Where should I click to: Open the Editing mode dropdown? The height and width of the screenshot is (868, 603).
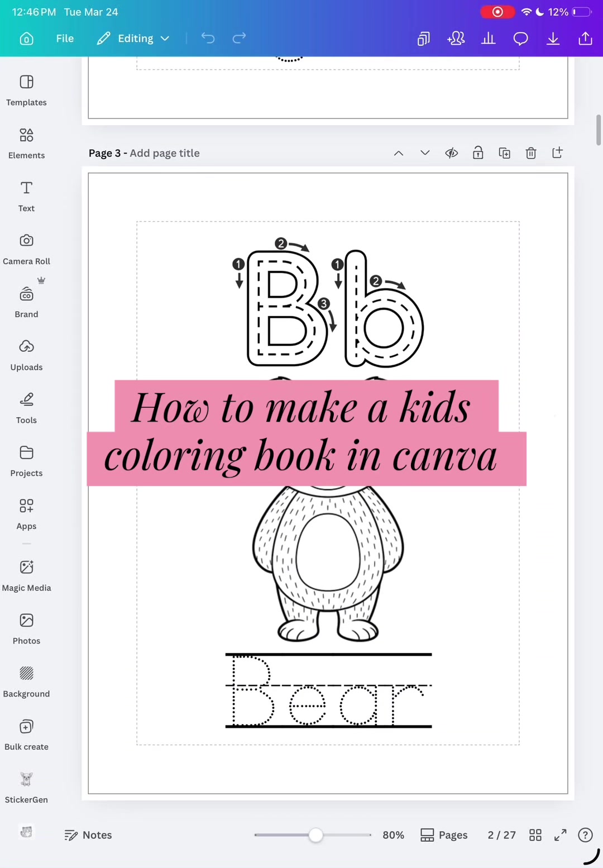point(133,39)
